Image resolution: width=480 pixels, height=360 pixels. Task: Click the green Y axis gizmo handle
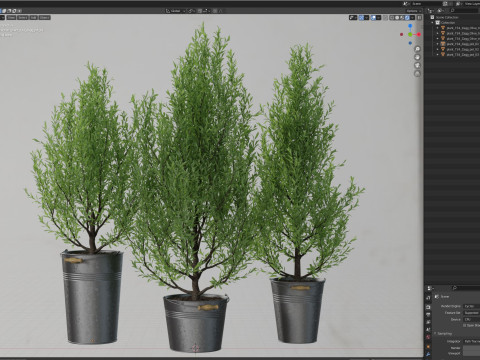tap(410, 34)
